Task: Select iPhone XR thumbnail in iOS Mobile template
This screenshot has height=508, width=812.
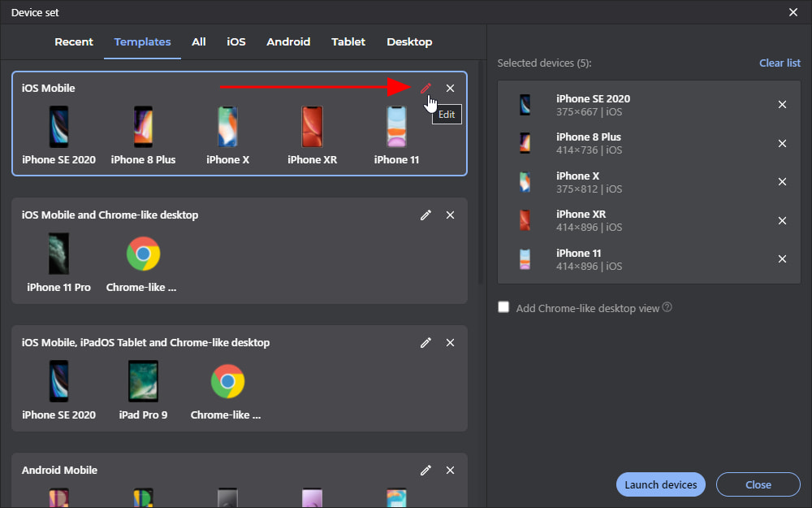Action: [x=313, y=127]
